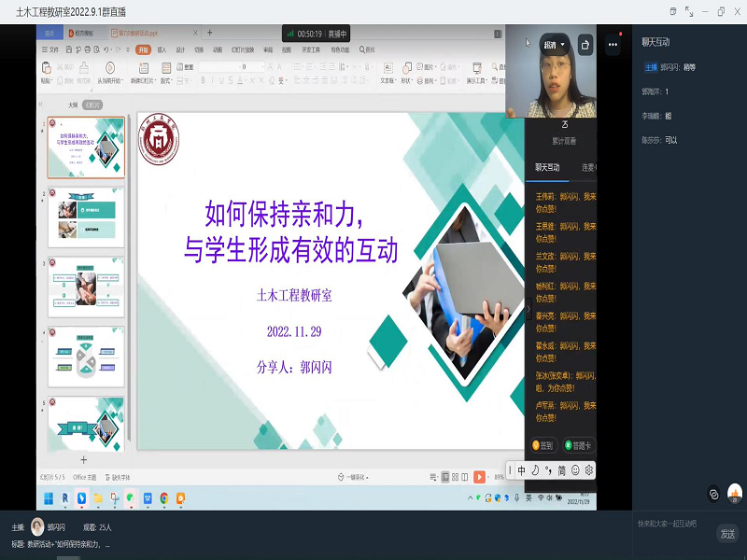
Task: Click the font color A icon
Action: (x=240, y=80)
